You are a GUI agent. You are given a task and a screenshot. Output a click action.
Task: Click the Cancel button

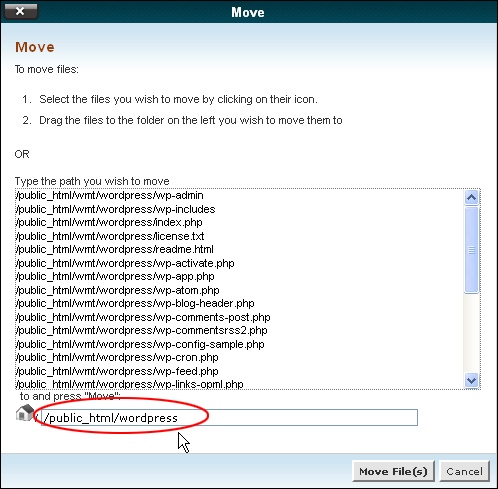464,471
